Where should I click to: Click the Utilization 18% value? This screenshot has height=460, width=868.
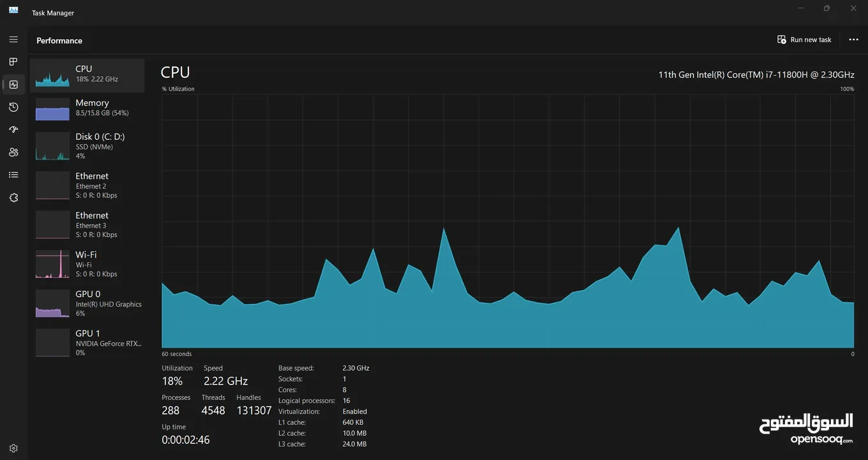(172, 381)
